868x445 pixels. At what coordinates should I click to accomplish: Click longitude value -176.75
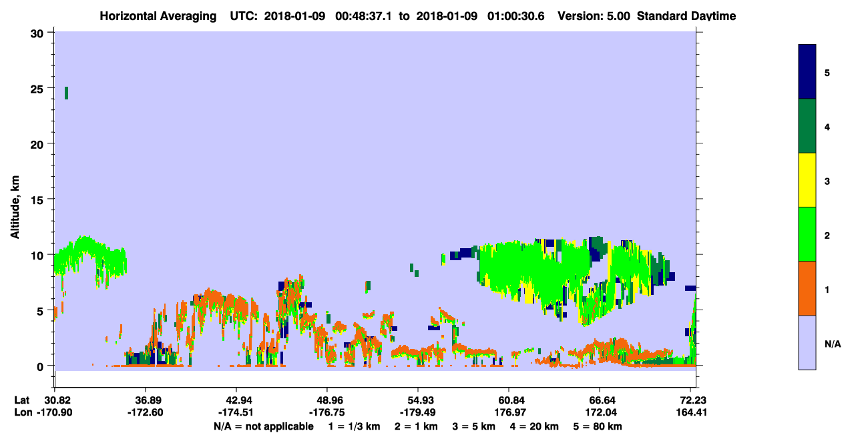pos(327,412)
